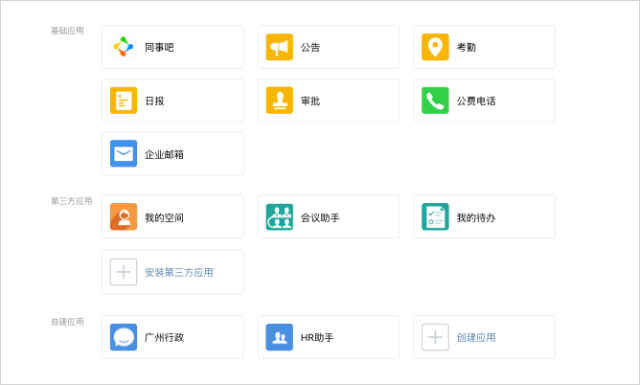Click the 第三方应用 section heading
This screenshot has width=640, height=385.
pos(71,201)
